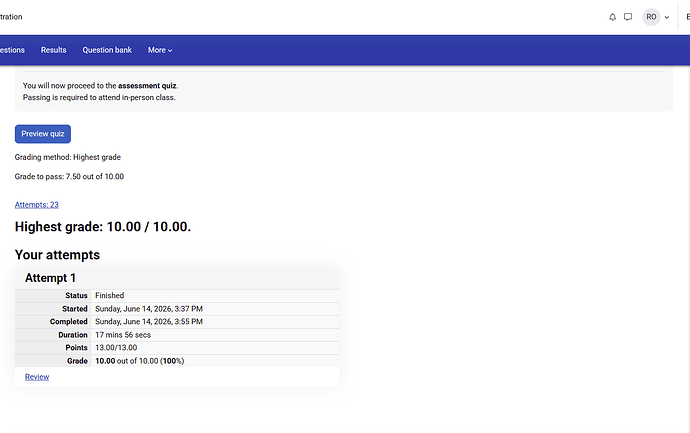Click the bold 'assessment quiz' text
This screenshot has width=690, height=433.
click(x=147, y=85)
